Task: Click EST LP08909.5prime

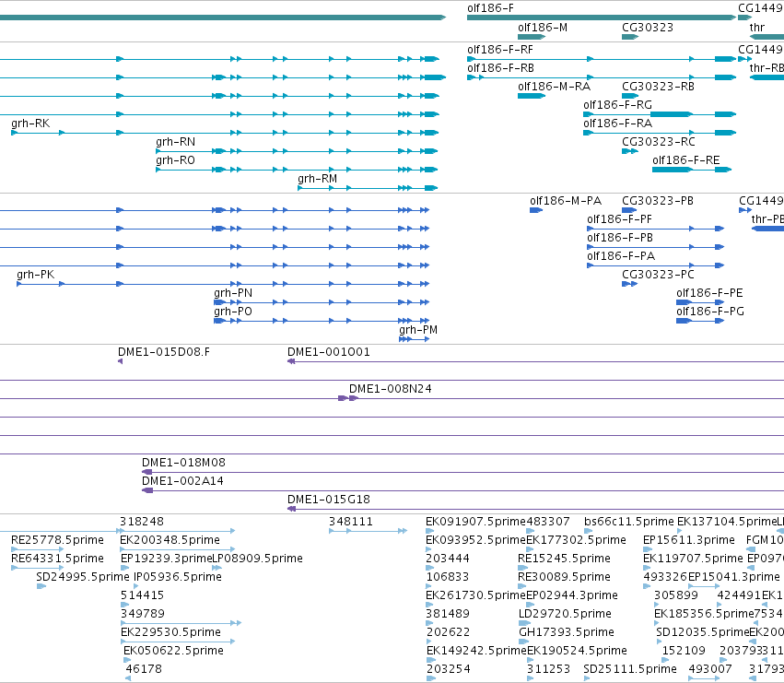Action: [x=258, y=559]
